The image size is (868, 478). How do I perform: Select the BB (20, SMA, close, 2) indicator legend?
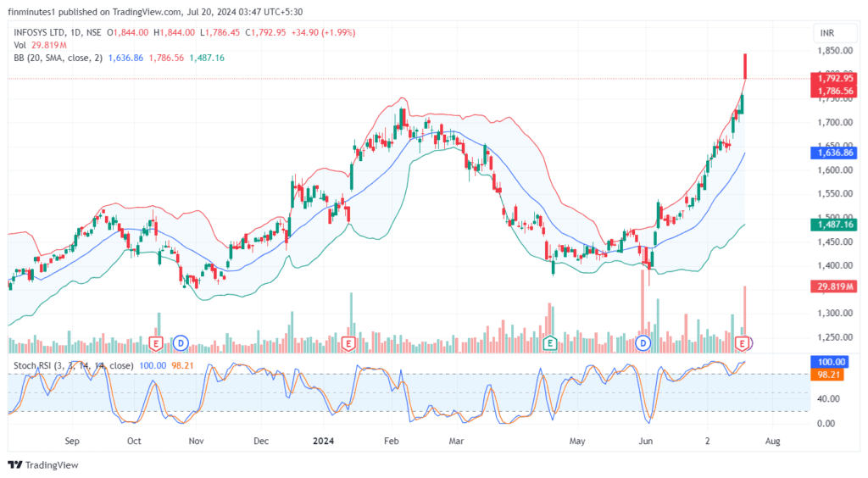coord(58,58)
